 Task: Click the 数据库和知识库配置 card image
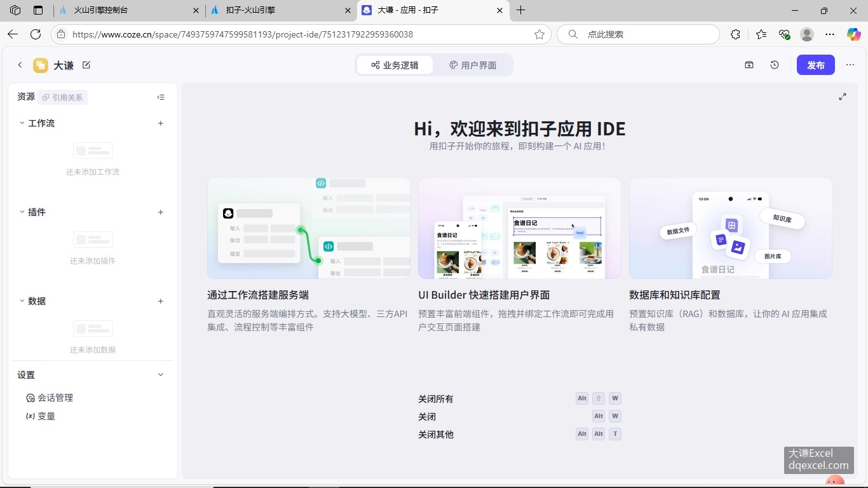pyautogui.click(x=731, y=228)
